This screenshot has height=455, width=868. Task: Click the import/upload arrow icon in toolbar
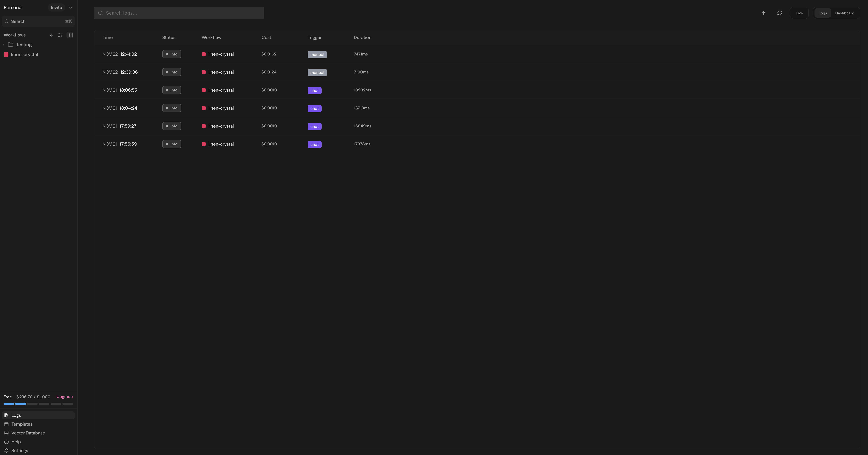[763, 13]
